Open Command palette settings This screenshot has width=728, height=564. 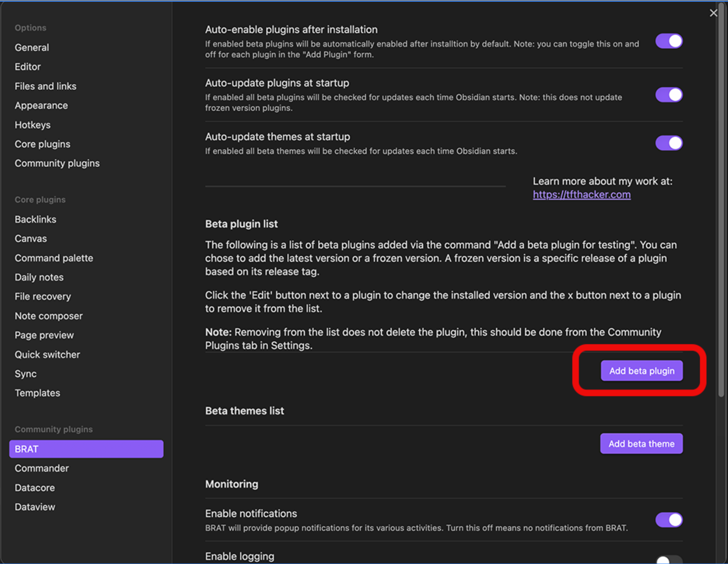[x=54, y=258]
